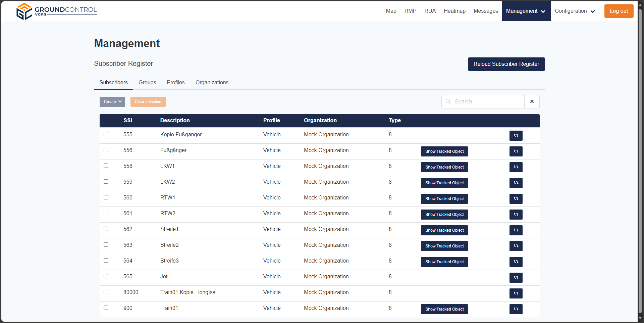The height and width of the screenshot is (323, 644).
Task: Click the refresh icon for the Jet subscriber
Action: 516,278
